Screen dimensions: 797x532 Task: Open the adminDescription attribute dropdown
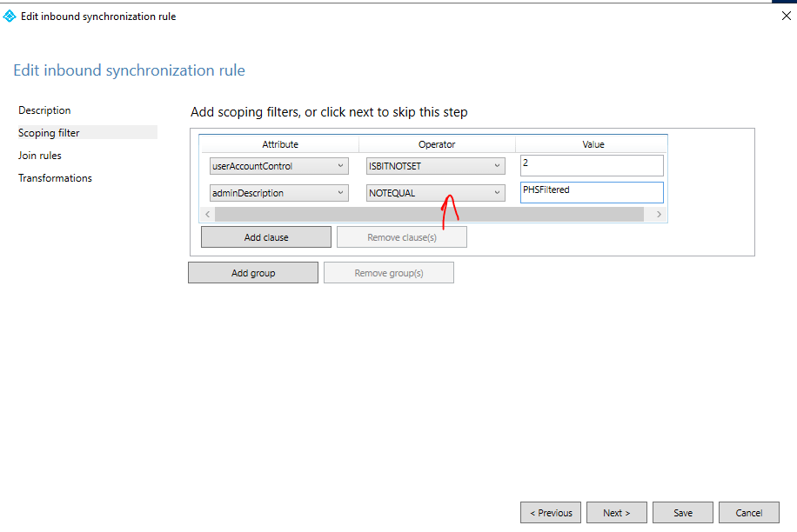[x=278, y=192]
